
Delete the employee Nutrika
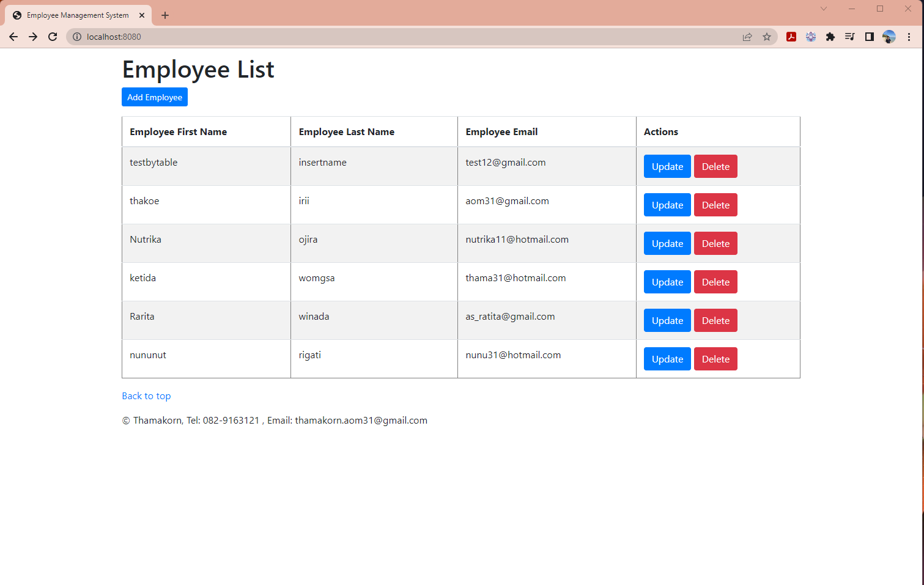(715, 243)
